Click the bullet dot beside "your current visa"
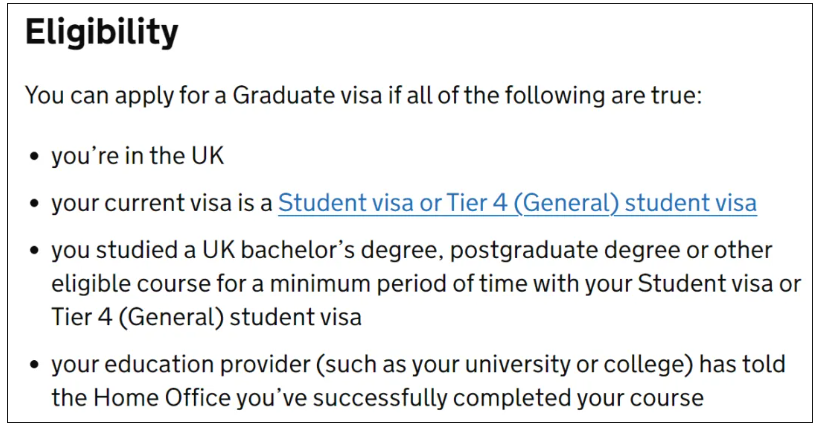The image size is (821, 426). pos(35,204)
